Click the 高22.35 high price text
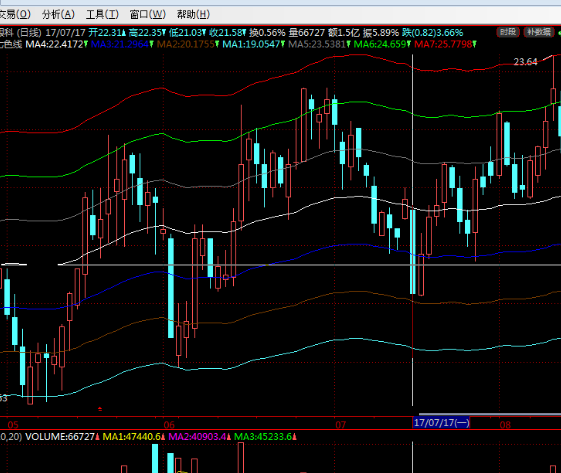561x473 pixels. click(145, 33)
